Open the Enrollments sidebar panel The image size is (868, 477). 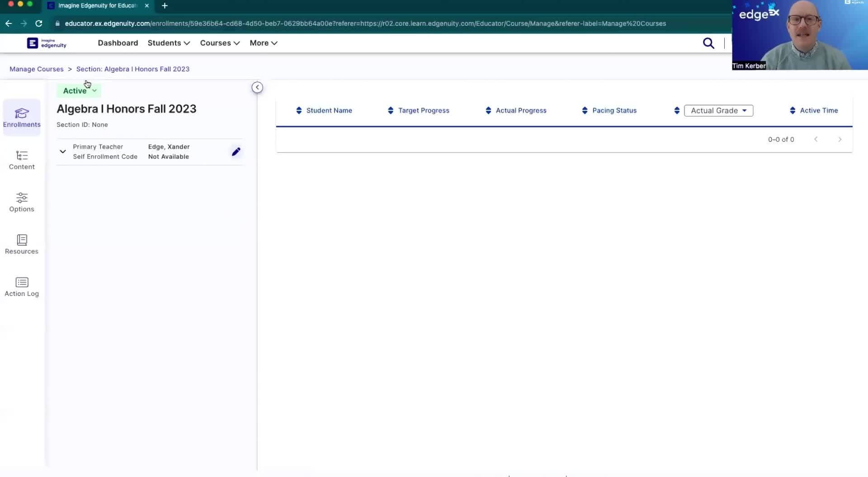coord(22,117)
